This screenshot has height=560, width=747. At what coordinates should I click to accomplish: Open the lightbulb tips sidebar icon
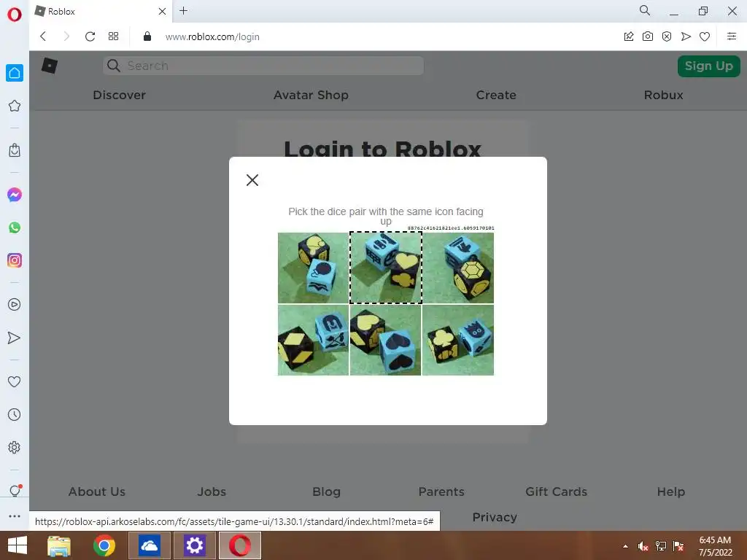point(15,491)
